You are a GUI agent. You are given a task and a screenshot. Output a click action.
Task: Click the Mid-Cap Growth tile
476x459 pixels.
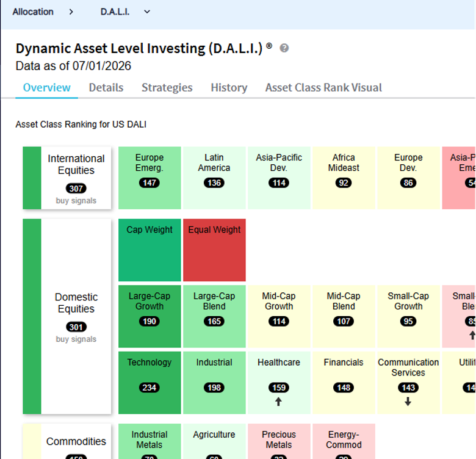tap(279, 316)
